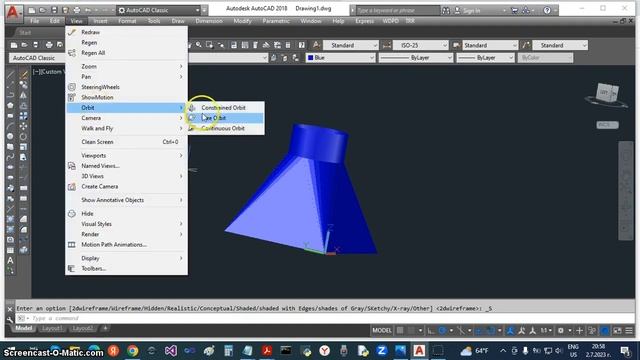The width and height of the screenshot is (640, 360).
Task: Switch to the Layout1 tab
Action: point(52,328)
